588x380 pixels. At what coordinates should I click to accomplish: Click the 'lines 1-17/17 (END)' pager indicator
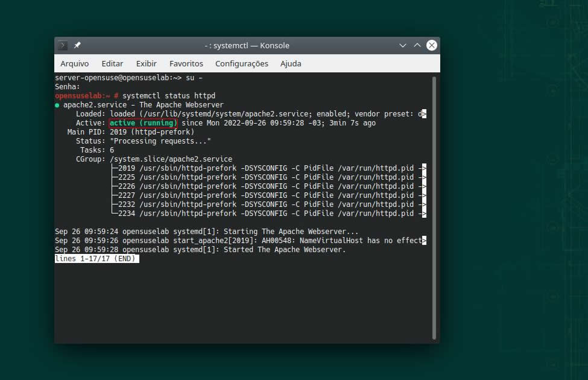[x=96, y=259]
